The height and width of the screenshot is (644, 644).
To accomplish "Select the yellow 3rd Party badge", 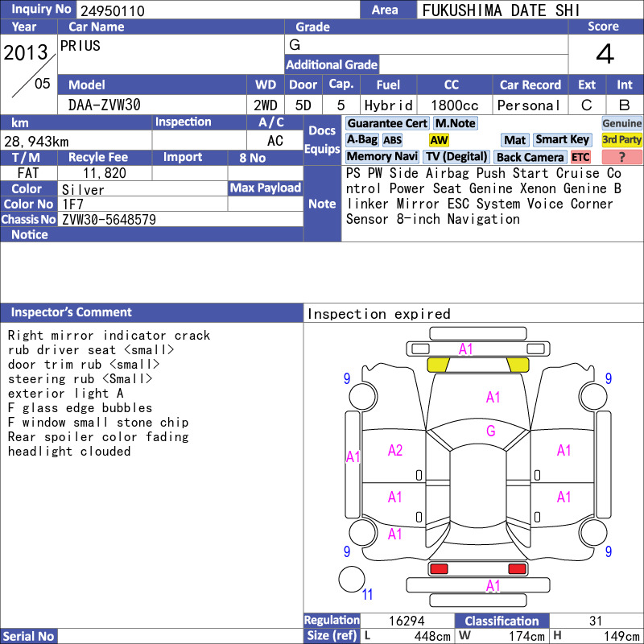I will 621,139.
